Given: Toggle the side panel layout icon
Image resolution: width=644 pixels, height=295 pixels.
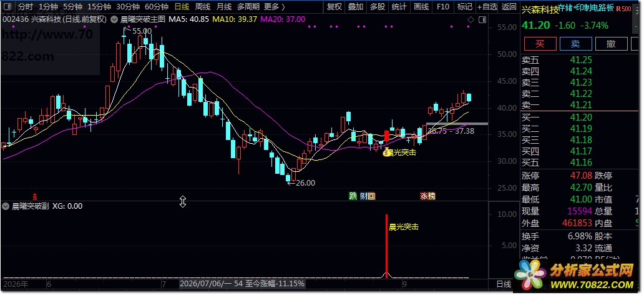Looking at the screenshot, I should point(482,19).
